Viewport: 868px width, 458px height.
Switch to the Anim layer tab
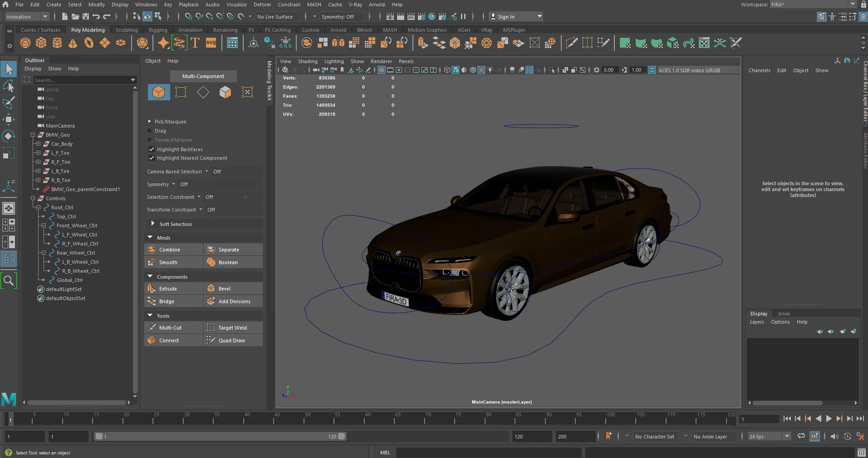(784, 314)
